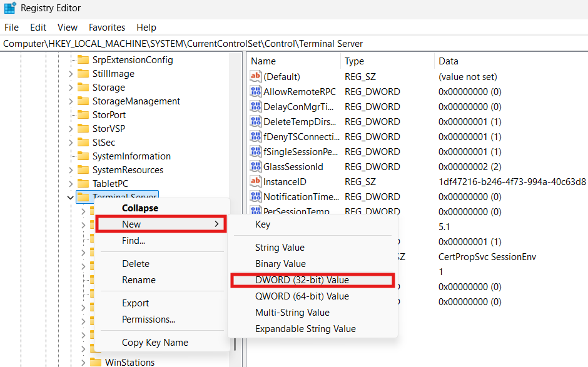The width and height of the screenshot is (588, 367).
Task: Click the string value icon beside InstanceID
Action: (x=256, y=181)
